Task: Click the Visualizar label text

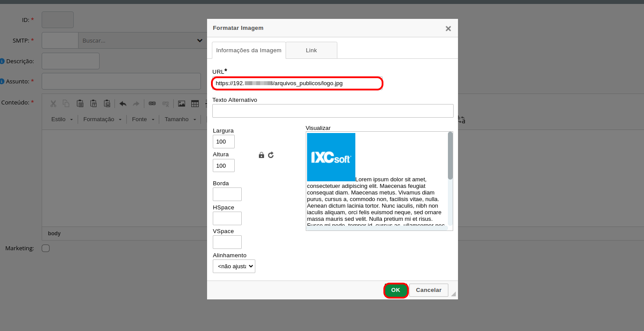Action: coord(318,128)
